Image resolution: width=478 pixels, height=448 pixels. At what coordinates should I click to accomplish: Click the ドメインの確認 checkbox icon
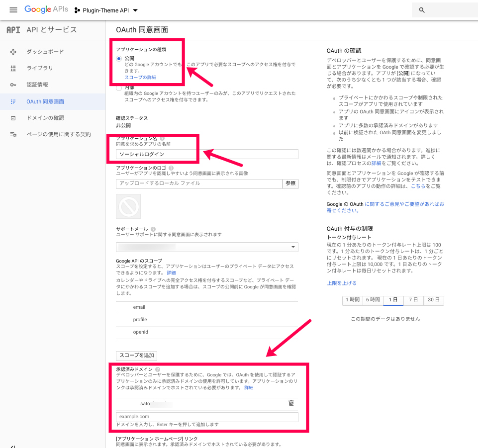13,118
